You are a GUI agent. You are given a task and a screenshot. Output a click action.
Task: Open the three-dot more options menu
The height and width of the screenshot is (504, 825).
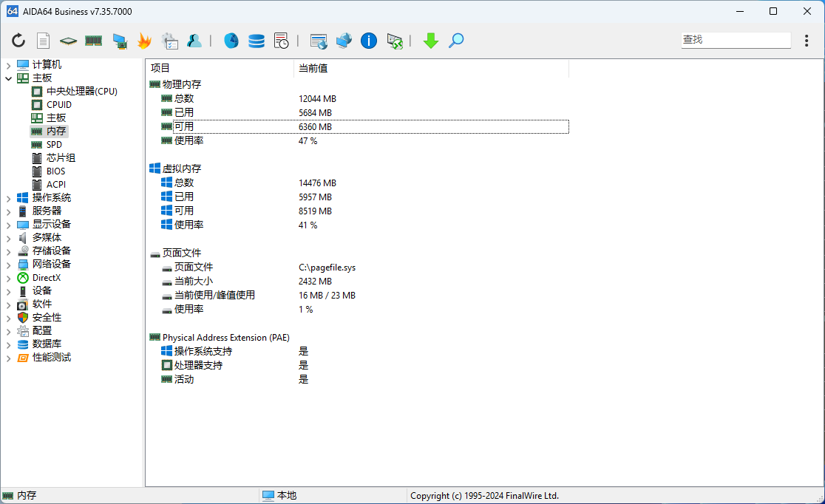(x=807, y=41)
